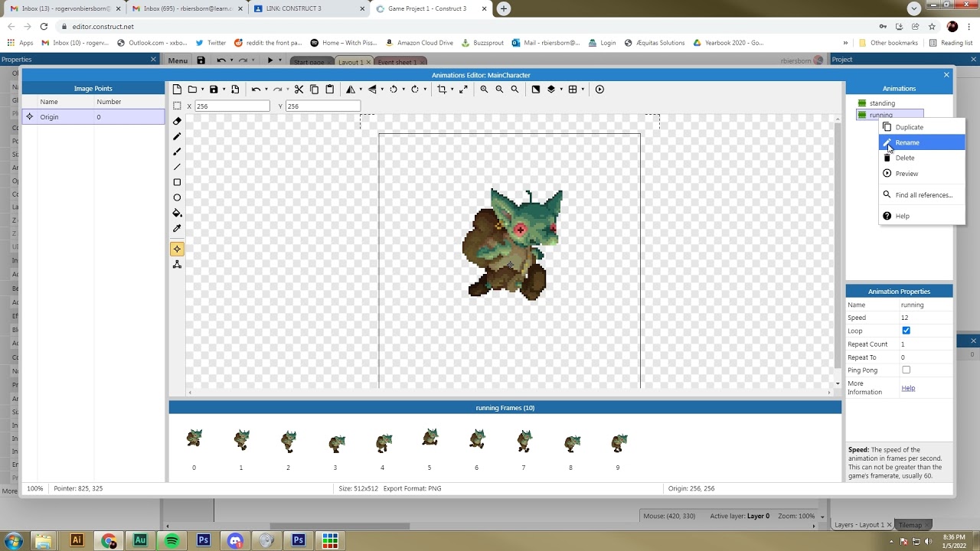Click the Load image folder icon
Image resolution: width=980 pixels, height=551 pixels.
tap(192, 90)
